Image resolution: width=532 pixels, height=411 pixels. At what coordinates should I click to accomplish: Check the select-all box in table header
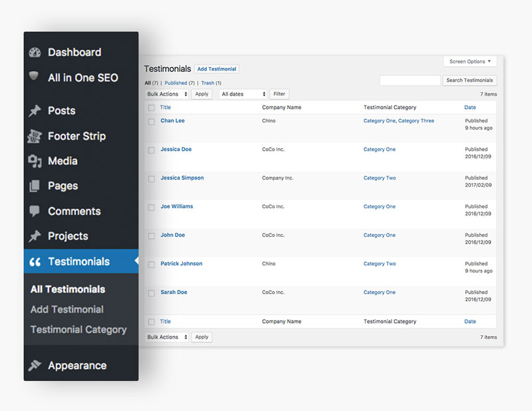(x=152, y=108)
